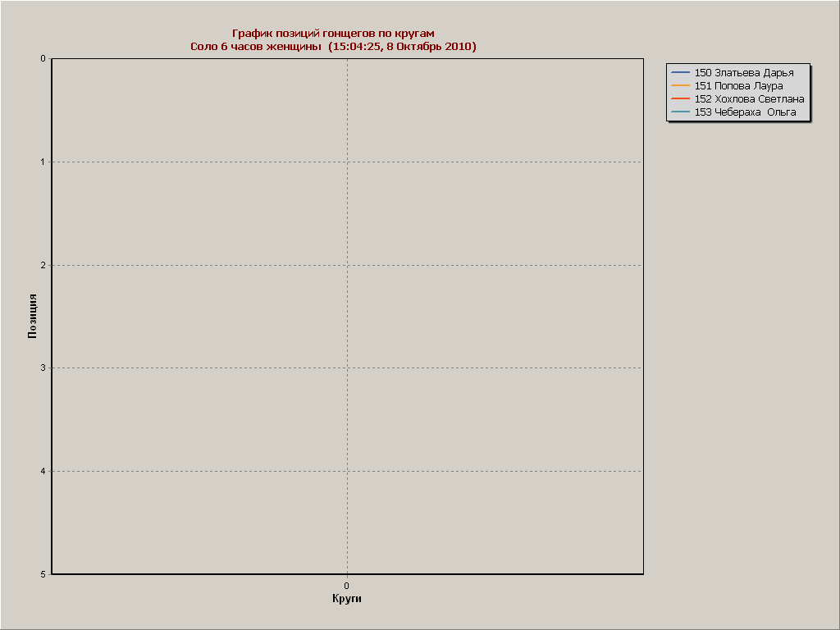This screenshot has height=630, width=840.
Task: Click the Y-axis tick label 0 at top
Action: click(x=43, y=59)
